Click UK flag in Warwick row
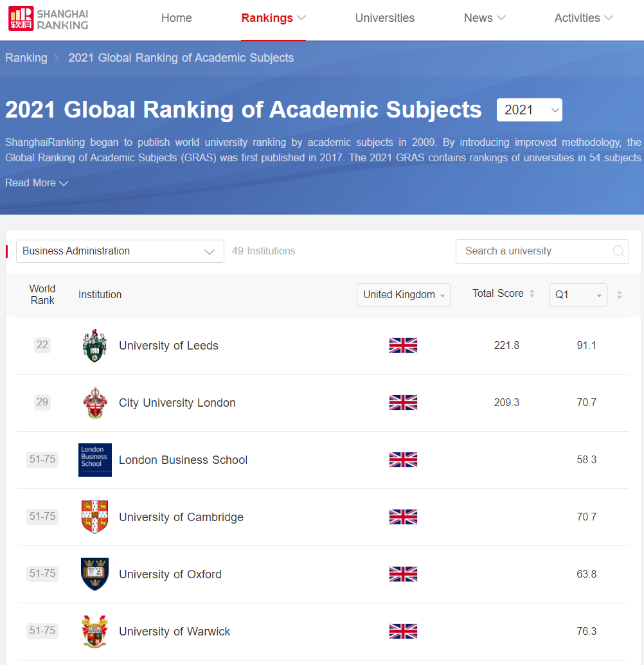This screenshot has height=665, width=644. point(403,631)
